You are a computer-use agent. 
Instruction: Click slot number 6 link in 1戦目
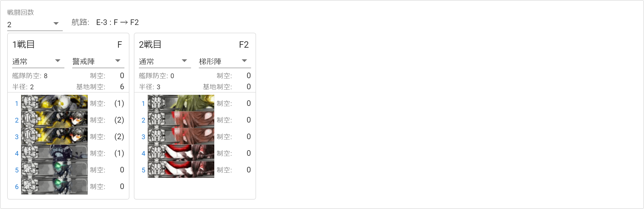pyautogui.click(x=17, y=187)
